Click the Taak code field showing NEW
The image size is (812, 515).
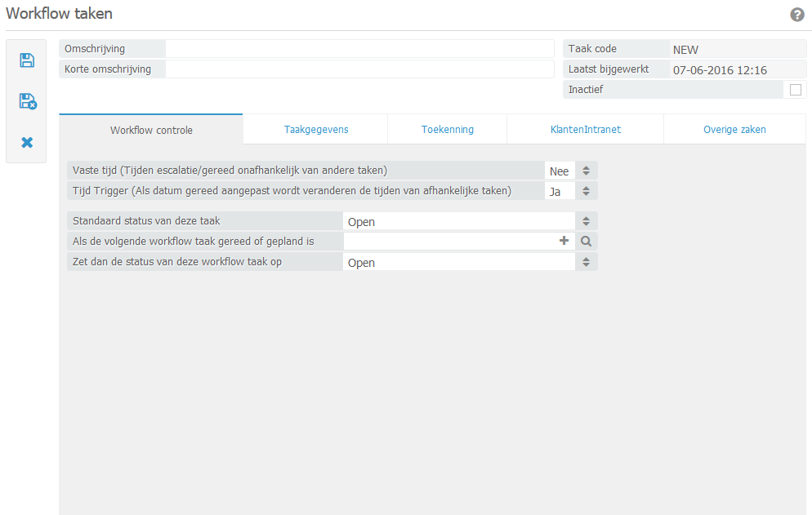pos(735,50)
